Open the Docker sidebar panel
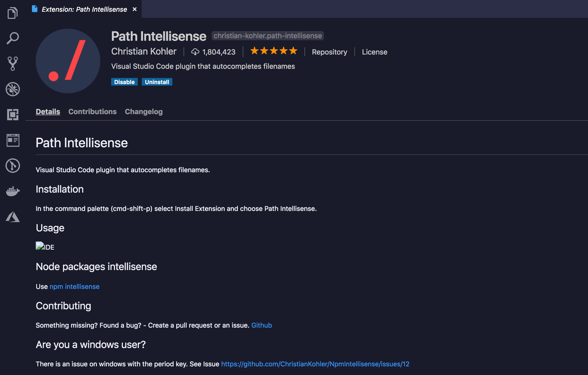Image resolution: width=588 pixels, height=375 pixels. coord(12,191)
